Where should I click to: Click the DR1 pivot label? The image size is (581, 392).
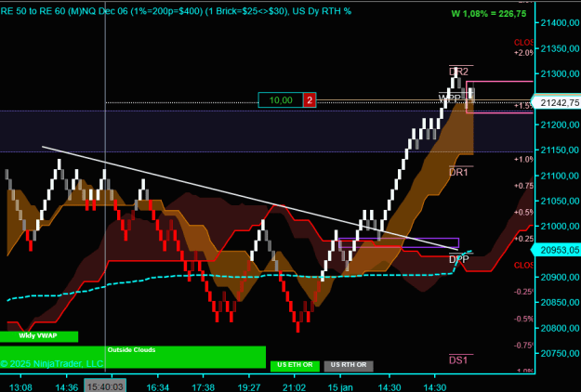[458, 172]
